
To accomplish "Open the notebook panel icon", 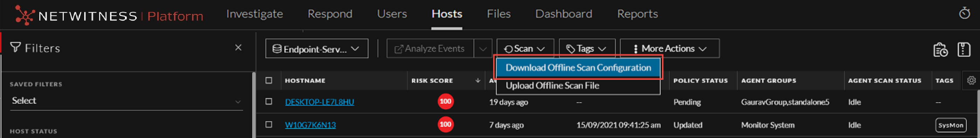I will [x=964, y=49].
